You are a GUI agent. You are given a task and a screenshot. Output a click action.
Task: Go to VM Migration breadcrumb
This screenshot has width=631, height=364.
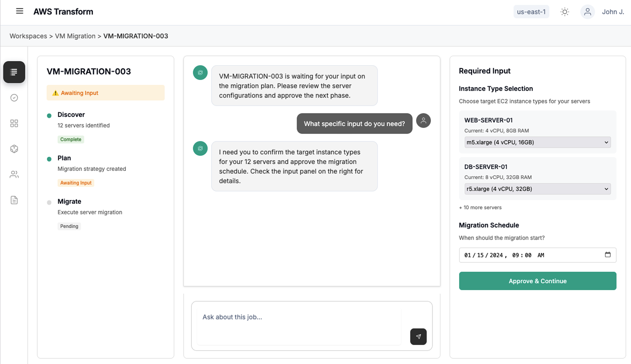click(75, 36)
